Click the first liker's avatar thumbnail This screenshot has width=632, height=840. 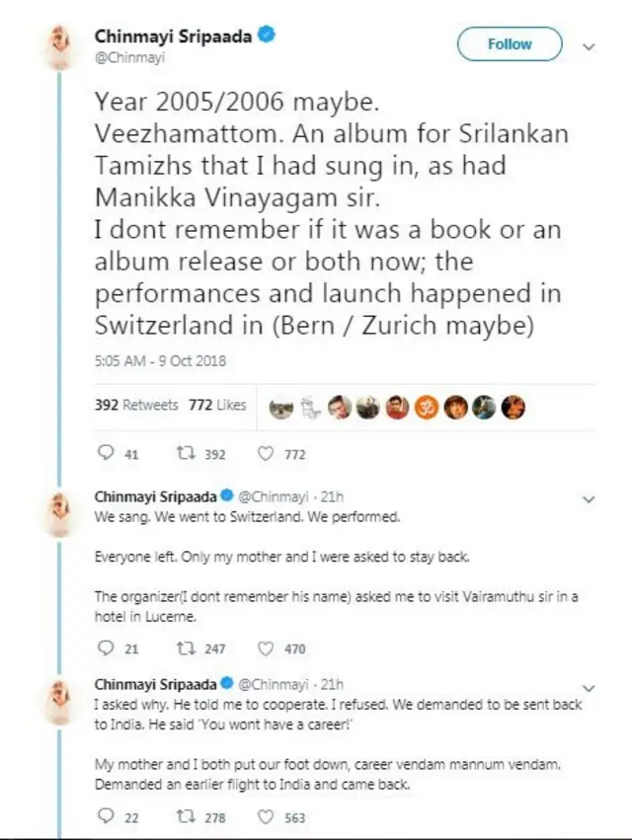click(x=282, y=405)
